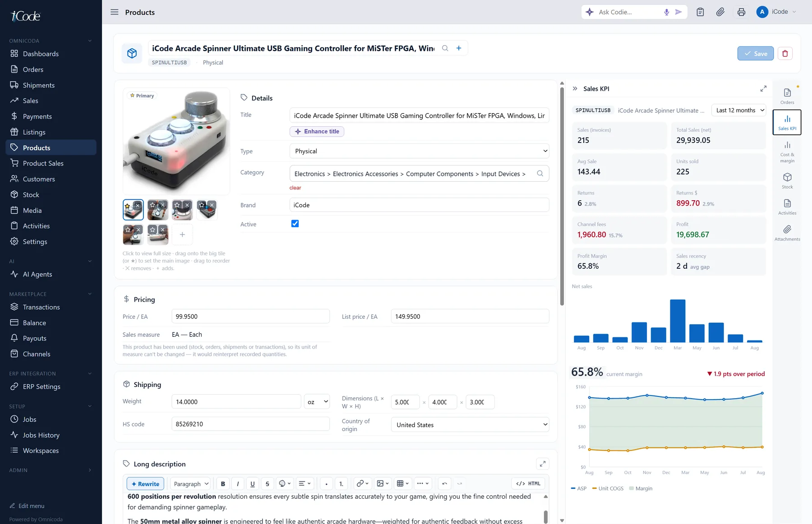The height and width of the screenshot is (524, 812).
Task: Toggle the Active checkbox
Action: click(295, 224)
